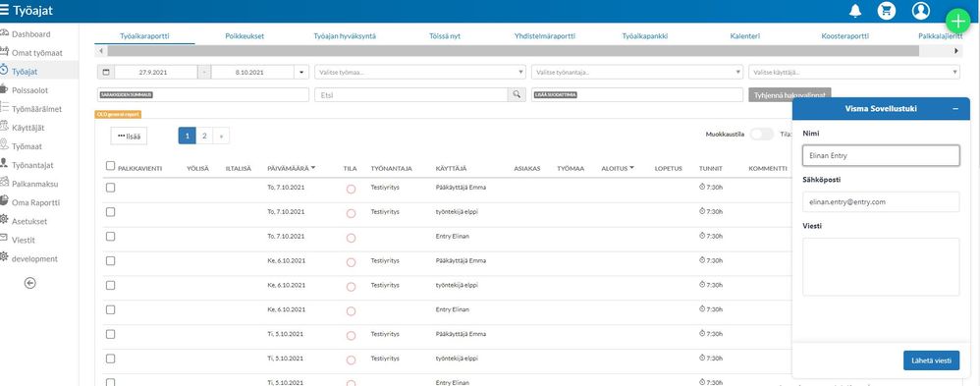Switch to the Poikkeukset tab
Screen dimensions: 980x386
click(245, 36)
